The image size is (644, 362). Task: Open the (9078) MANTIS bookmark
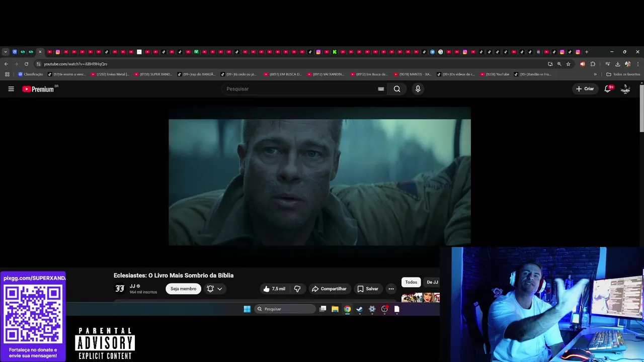413,74
